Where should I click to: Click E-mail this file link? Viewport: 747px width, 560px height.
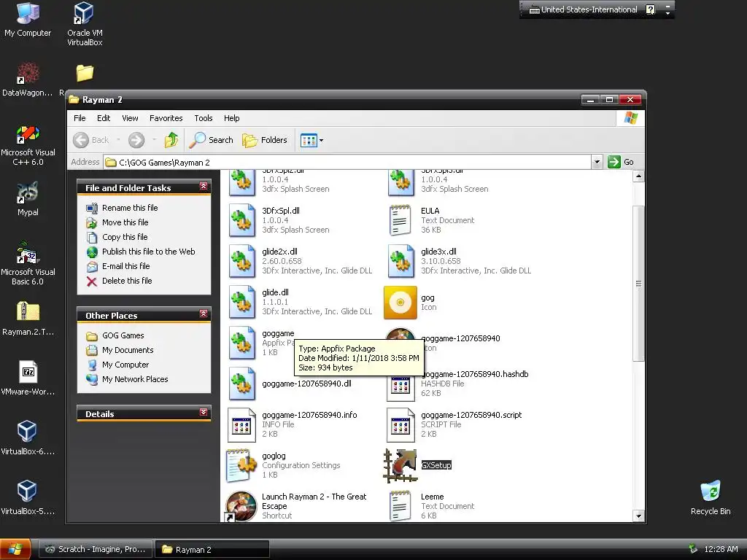click(125, 266)
